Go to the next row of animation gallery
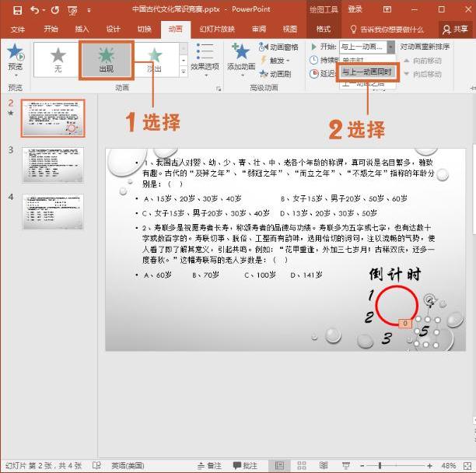Image resolution: width=476 pixels, height=473 pixels. point(184,61)
